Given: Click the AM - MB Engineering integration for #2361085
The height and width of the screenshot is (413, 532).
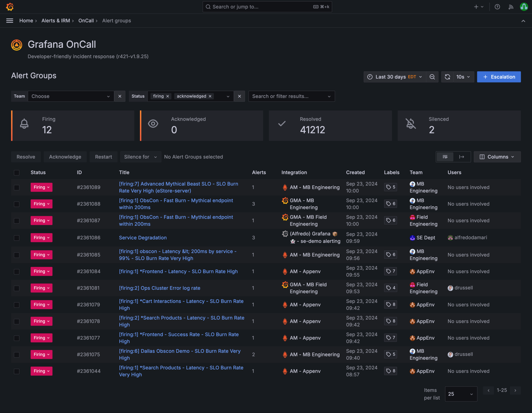Looking at the screenshot, I should 311,255.
